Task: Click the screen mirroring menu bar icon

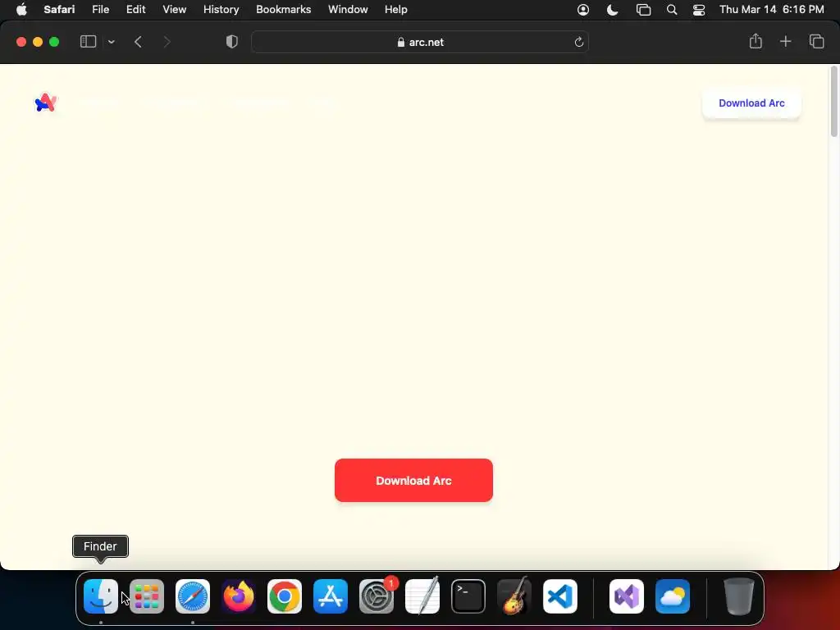Action: coord(643,10)
